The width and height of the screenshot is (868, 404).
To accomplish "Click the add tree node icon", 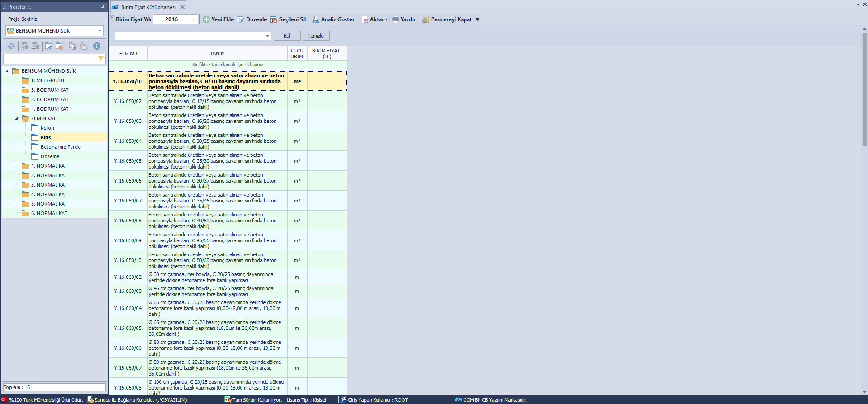I will point(25,46).
